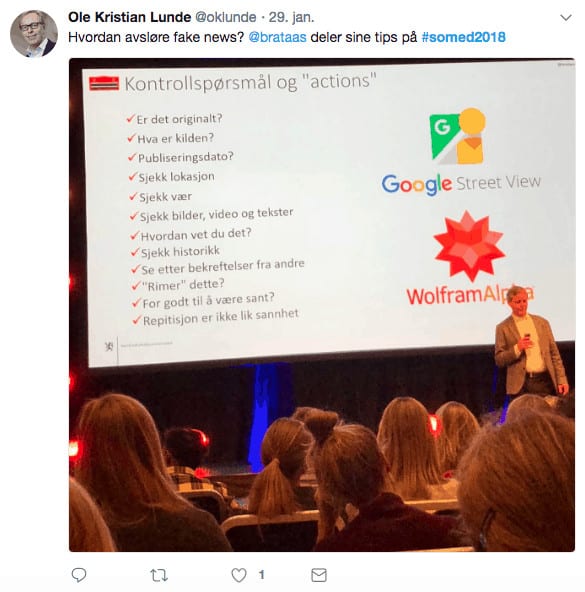Click the WolframAlpha star logo in photo

[x=469, y=246]
